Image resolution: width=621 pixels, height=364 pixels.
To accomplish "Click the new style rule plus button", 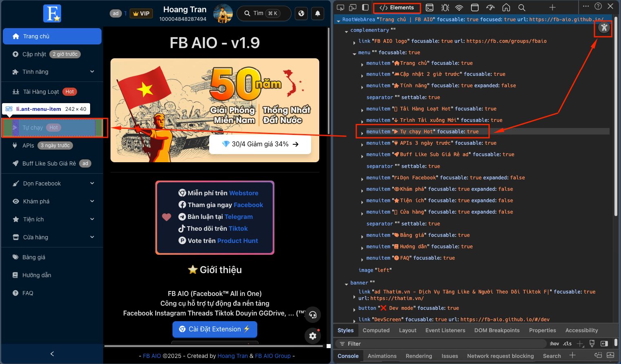I will 580,344.
